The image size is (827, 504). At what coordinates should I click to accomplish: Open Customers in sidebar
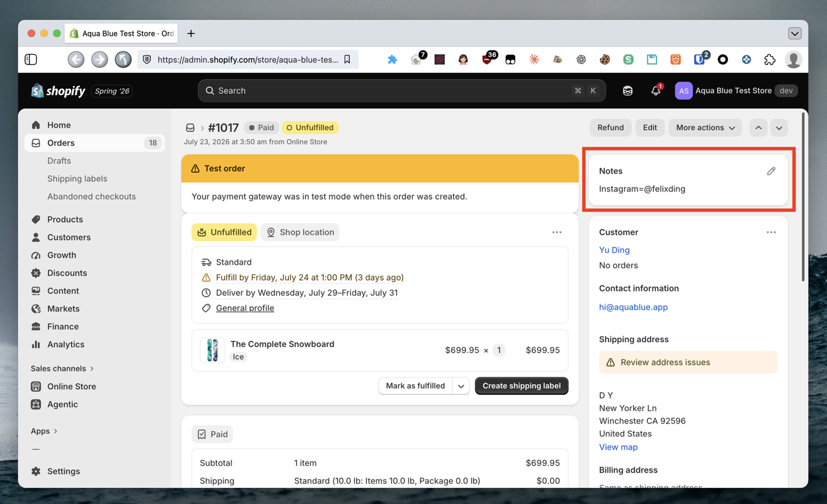pos(94,237)
